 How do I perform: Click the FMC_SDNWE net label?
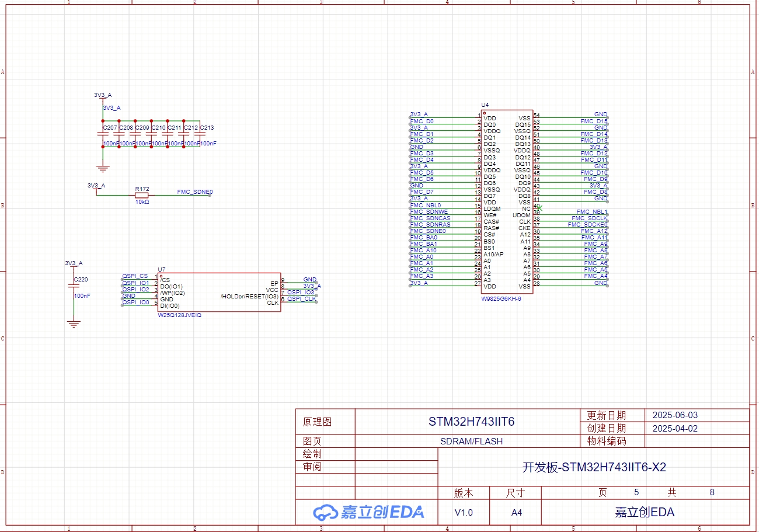pyautogui.click(x=429, y=212)
